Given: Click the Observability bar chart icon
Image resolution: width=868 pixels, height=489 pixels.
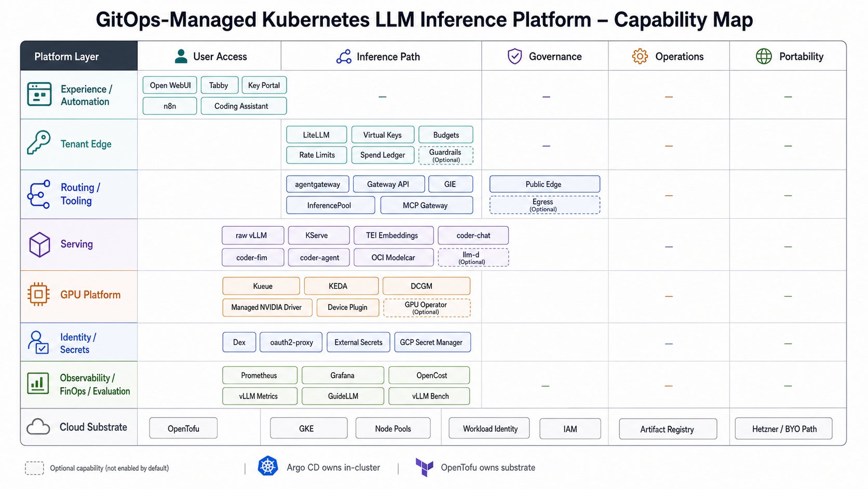Looking at the screenshot, I should 38,384.
